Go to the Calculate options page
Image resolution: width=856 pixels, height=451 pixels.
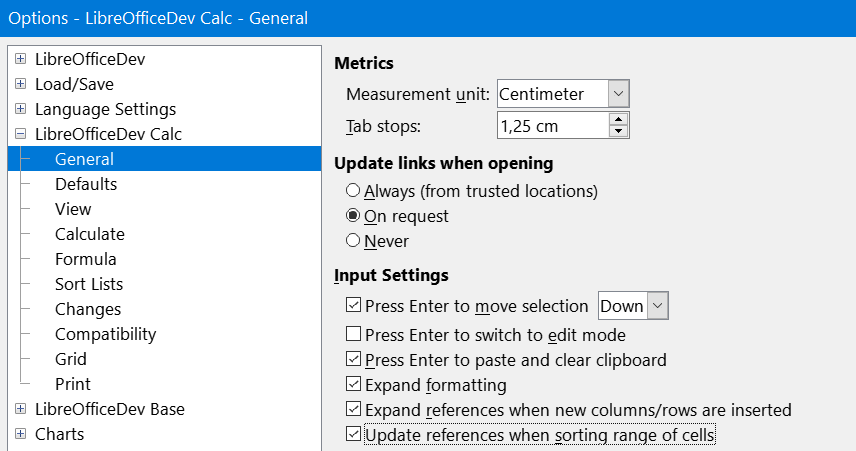90,234
